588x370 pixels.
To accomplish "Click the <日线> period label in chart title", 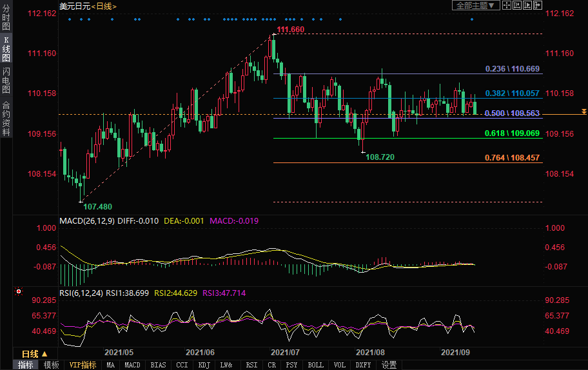I will [104, 6].
